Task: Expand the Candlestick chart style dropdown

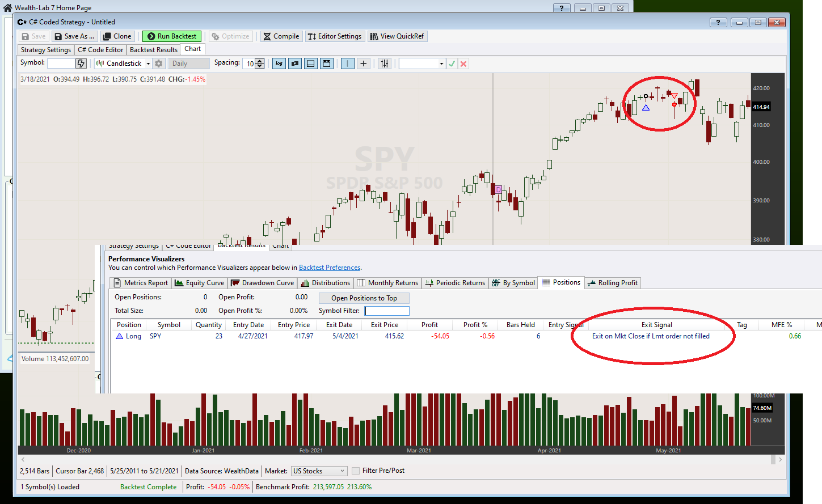Action: click(x=148, y=63)
